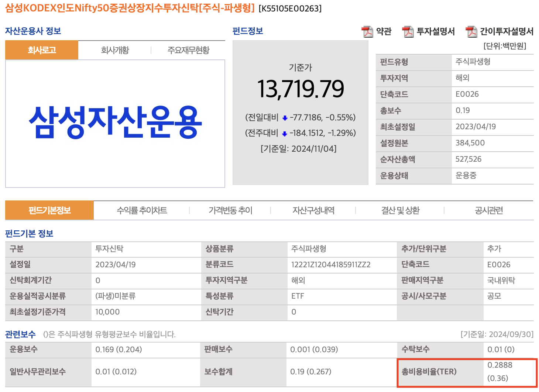Open the 수익률 추이차트 tab
Viewport: 539px width, 392px height.
point(142,210)
